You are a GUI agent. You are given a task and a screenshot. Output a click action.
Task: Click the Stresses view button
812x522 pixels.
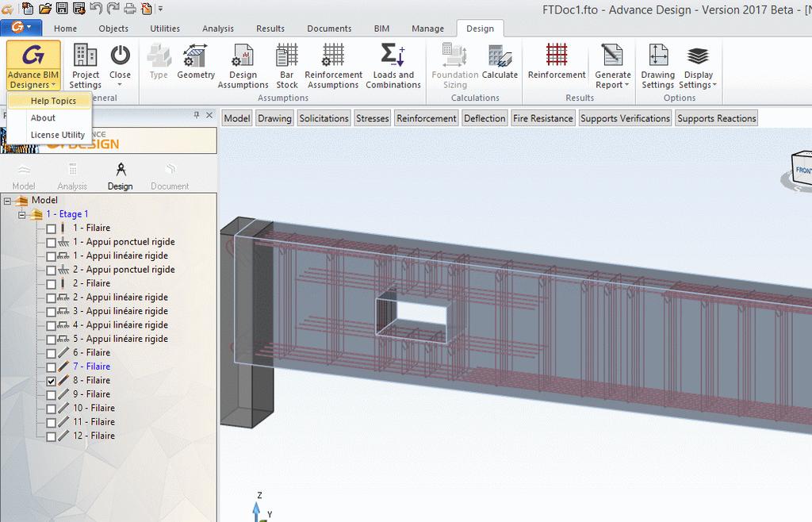click(x=373, y=118)
